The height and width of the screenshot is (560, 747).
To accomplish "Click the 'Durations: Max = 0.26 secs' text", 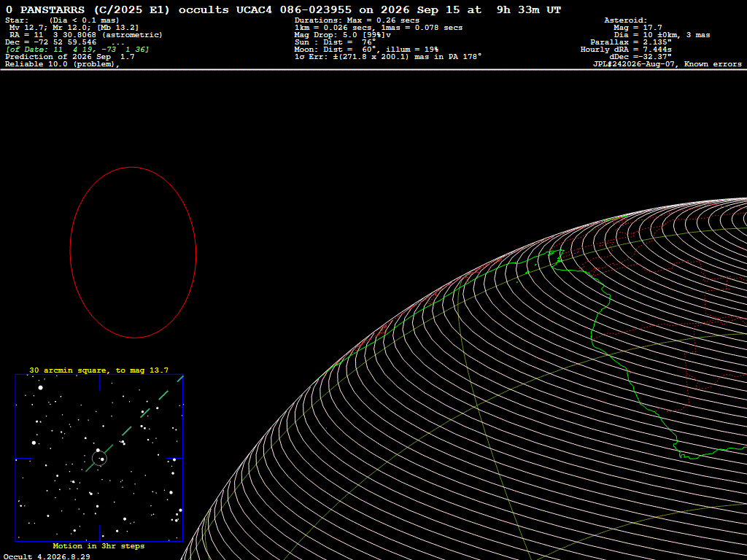I will click(357, 20).
